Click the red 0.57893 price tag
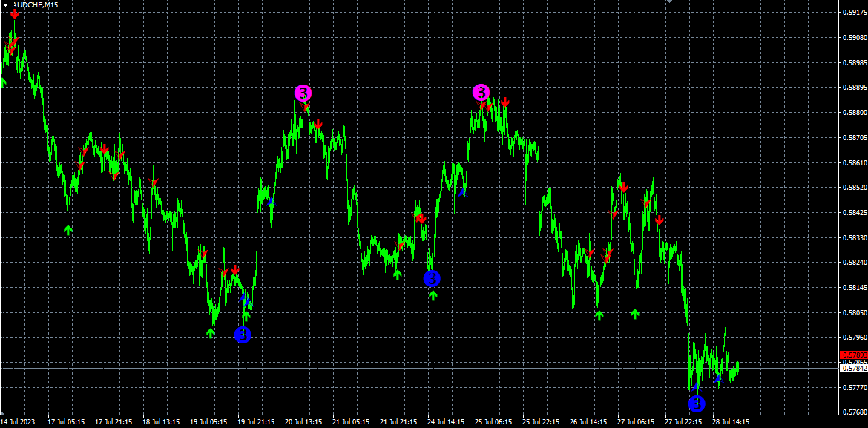 pos(854,355)
